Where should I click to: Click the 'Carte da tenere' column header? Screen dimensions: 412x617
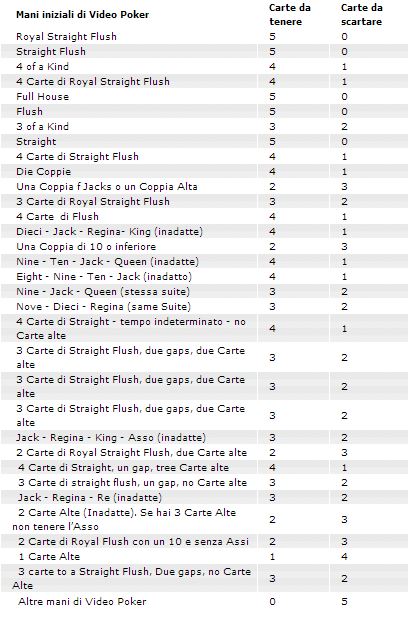pyautogui.click(x=290, y=15)
